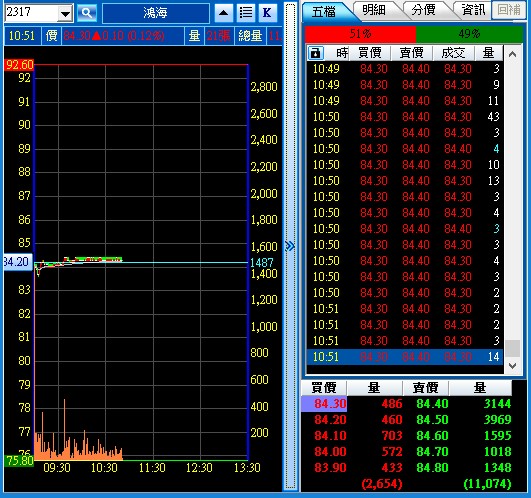
Task: Select the 分價 tab
Action: (423, 10)
